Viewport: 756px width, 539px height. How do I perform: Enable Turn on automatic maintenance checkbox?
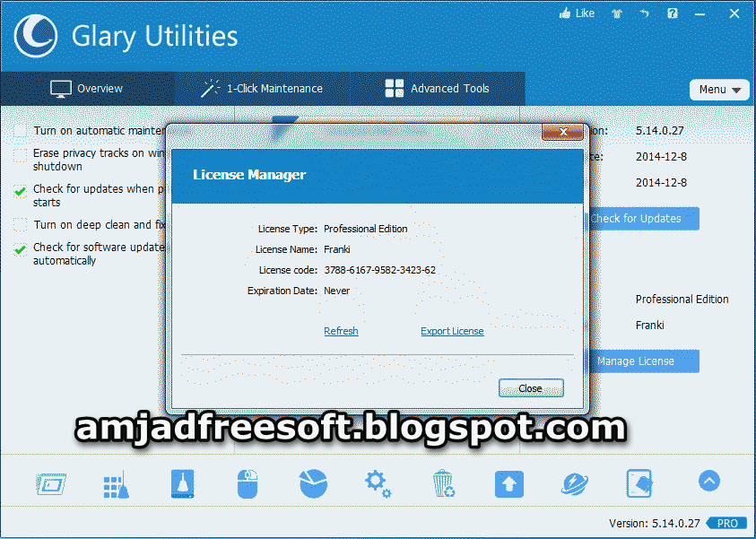(20, 131)
